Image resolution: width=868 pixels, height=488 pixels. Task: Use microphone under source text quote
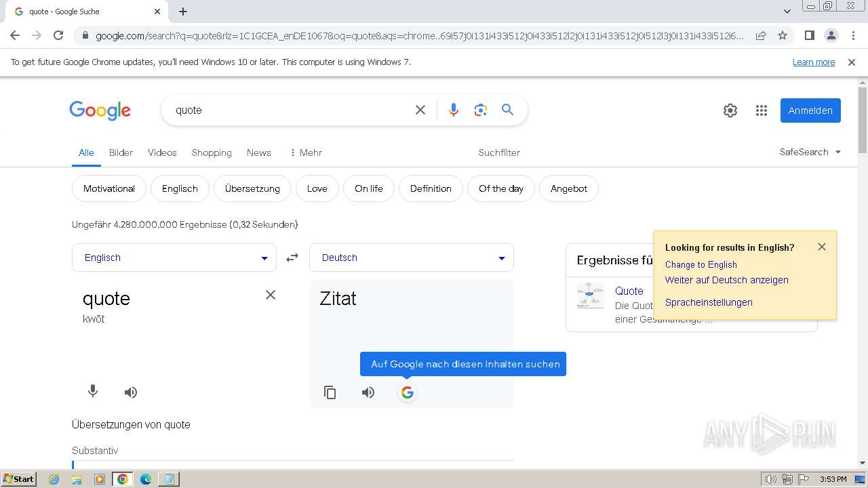click(x=93, y=392)
